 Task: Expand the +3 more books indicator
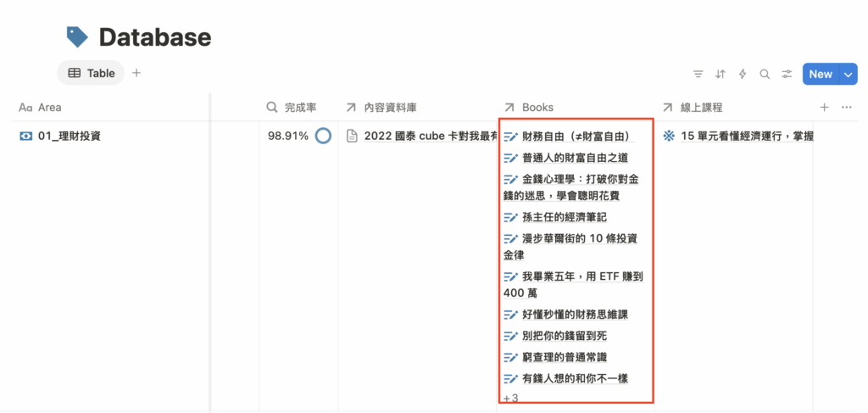pos(510,398)
